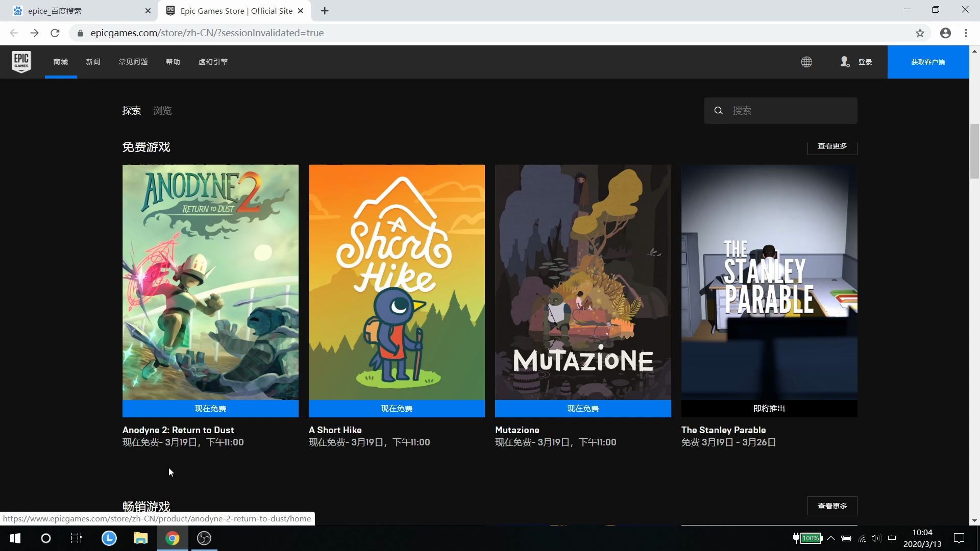Click 现在免费 banner under A Short Hike
Viewport: 980px width, 551px height.
397,409
